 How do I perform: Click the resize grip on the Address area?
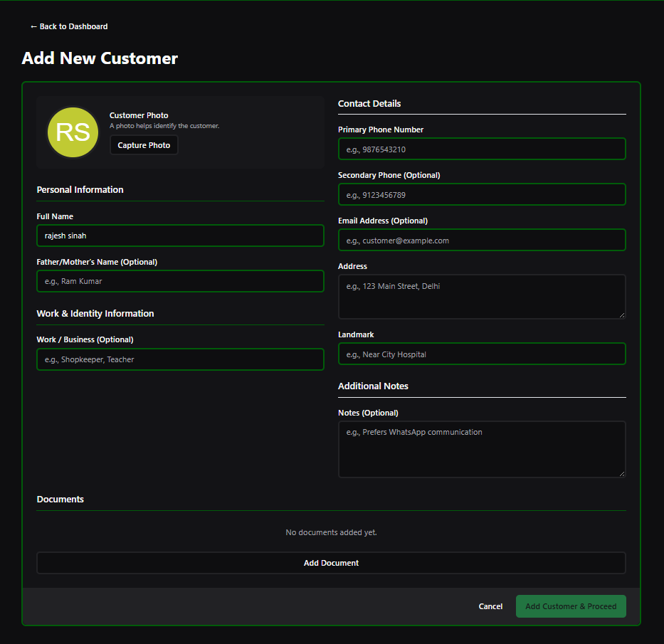pos(623,315)
